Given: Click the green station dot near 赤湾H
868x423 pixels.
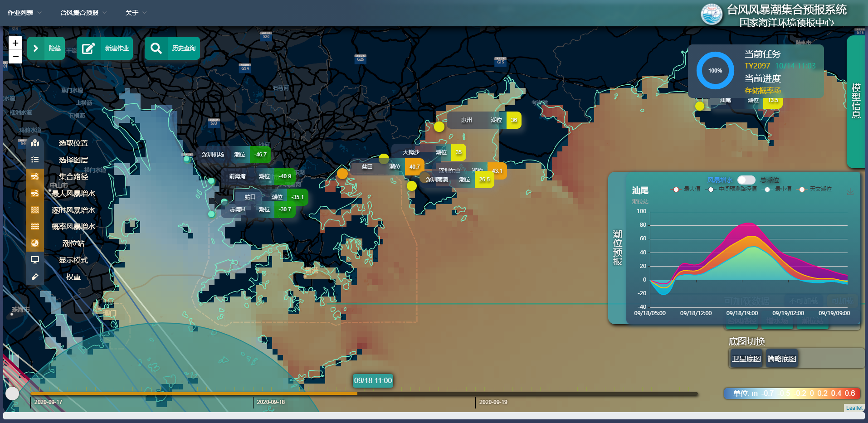Looking at the screenshot, I should [x=211, y=214].
